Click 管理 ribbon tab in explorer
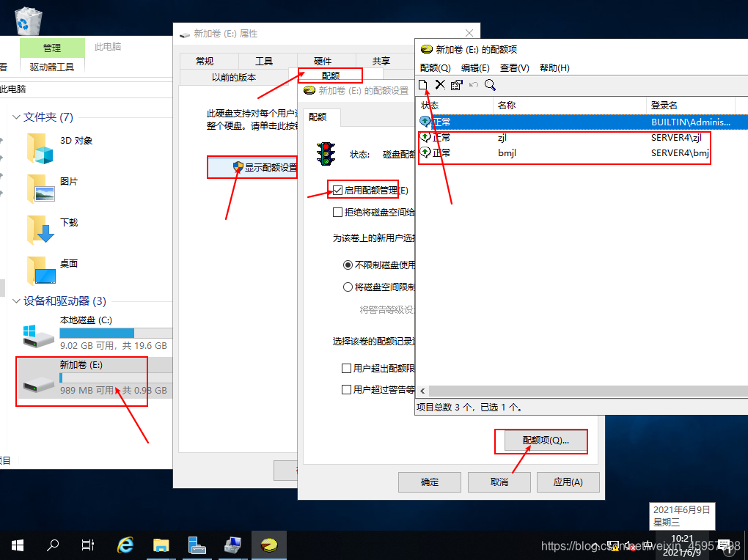Screen dimensions: 748x560 52,48
